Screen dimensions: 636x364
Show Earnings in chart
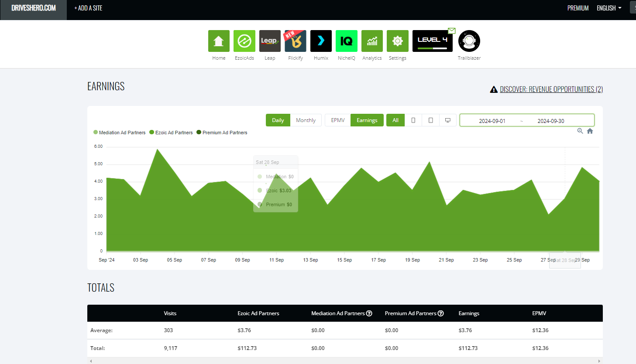(367, 120)
